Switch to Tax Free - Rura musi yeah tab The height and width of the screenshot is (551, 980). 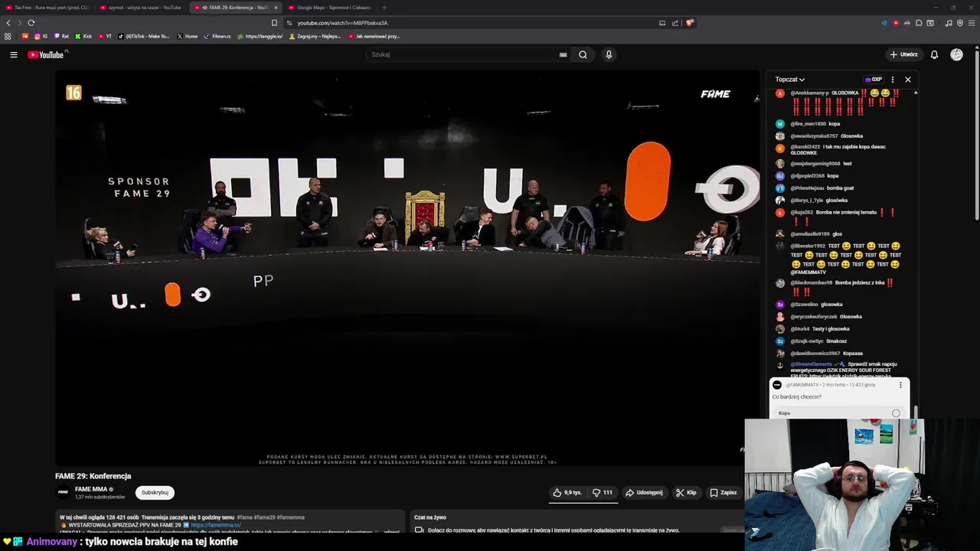[47, 8]
